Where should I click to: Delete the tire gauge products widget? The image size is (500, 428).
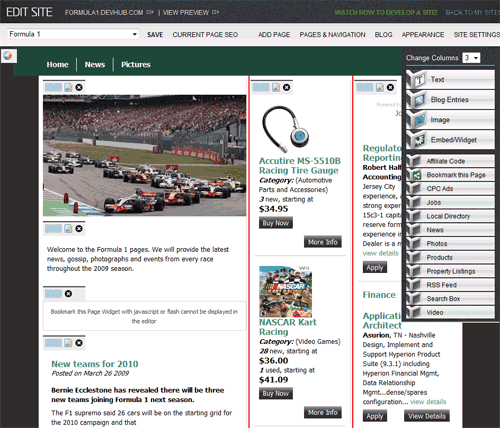pyautogui.click(x=286, y=87)
